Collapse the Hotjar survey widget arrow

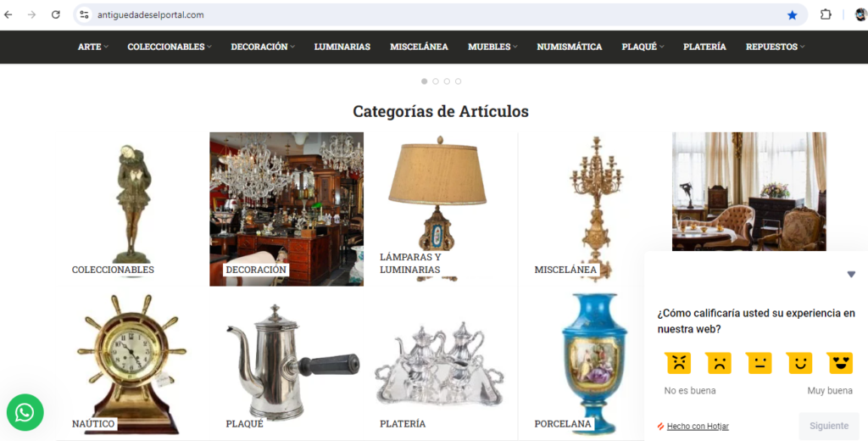click(851, 274)
